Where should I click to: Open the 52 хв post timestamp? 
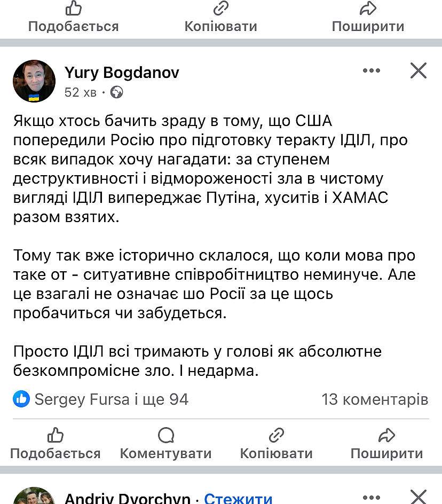(x=80, y=92)
